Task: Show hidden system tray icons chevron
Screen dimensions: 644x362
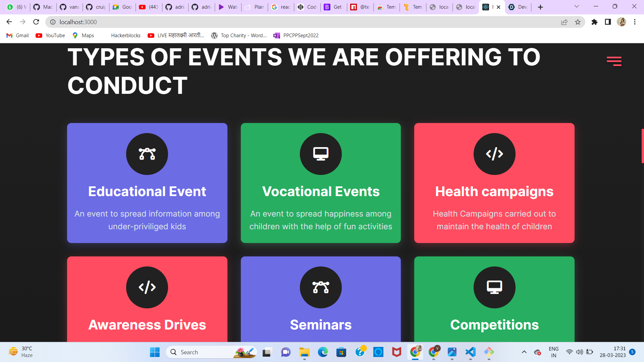Action: point(524,352)
